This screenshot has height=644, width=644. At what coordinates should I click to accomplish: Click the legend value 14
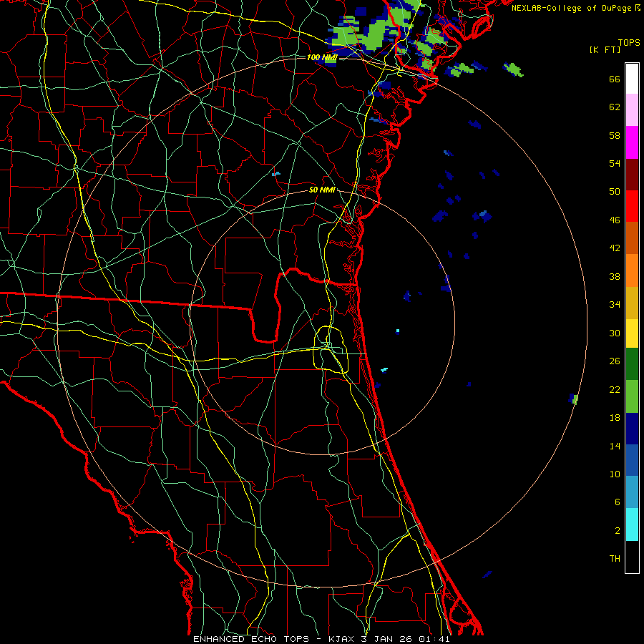(x=615, y=446)
